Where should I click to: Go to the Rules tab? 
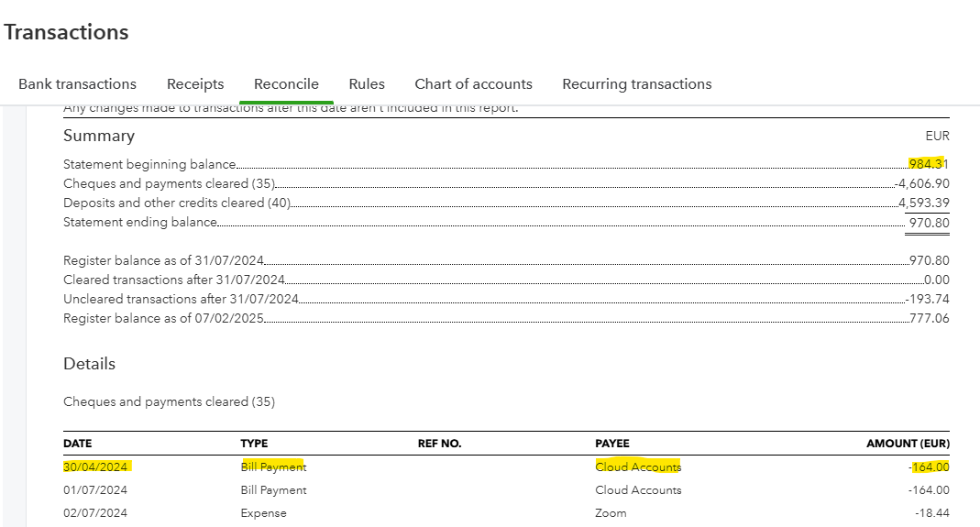coord(367,84)
